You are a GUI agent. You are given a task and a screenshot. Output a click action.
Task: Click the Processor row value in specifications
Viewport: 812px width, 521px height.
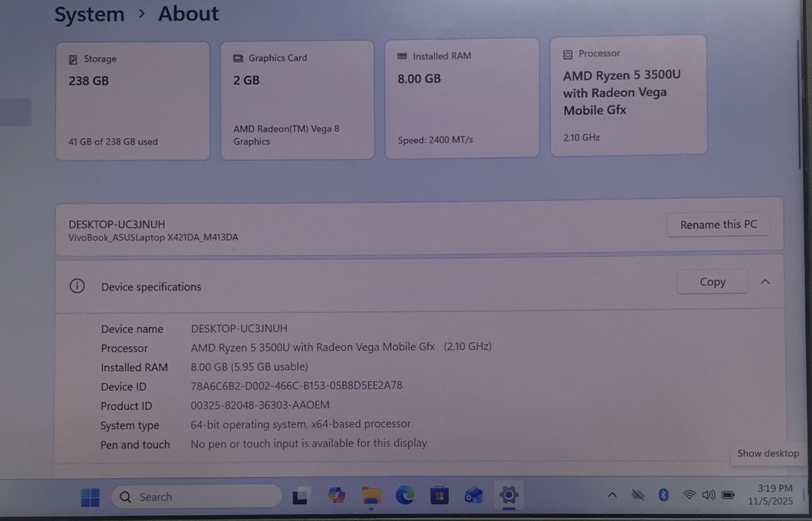[341, 347]
